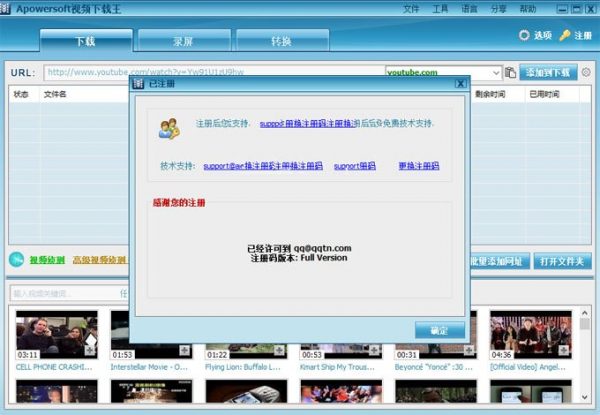Viewport: 600px width, 415px height.
Task: Click the support email link after 技术支持
Action: [x=263, y=166]
